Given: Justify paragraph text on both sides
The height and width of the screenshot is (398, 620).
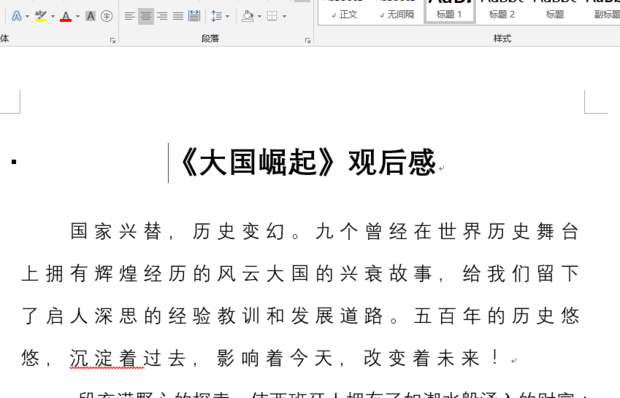Looking at the screenshot, I should (x=178, y=16).
